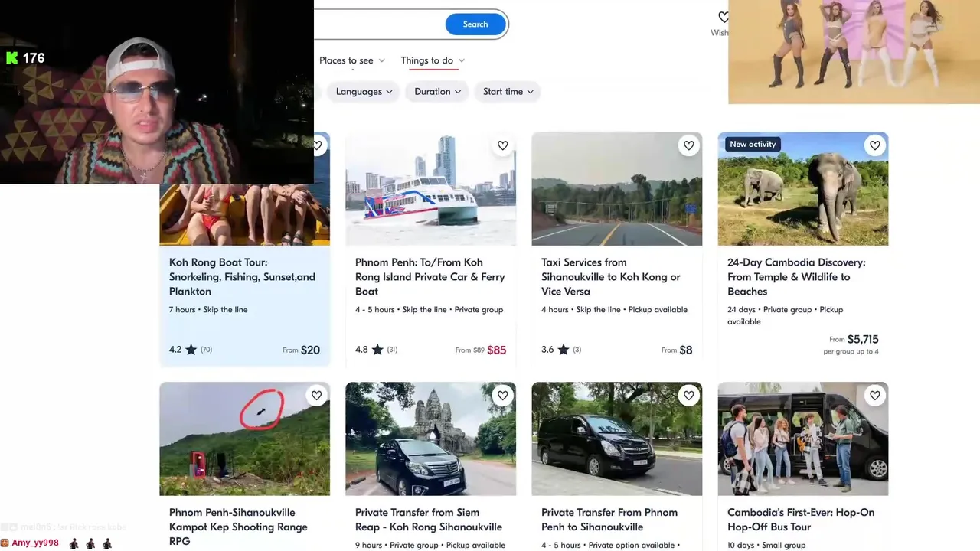Favorite the Taxi Services Sihanoukville card

coord(688,145)
